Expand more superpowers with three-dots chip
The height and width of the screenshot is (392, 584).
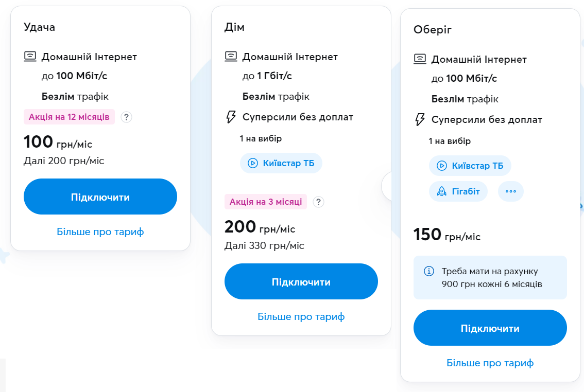510,191
